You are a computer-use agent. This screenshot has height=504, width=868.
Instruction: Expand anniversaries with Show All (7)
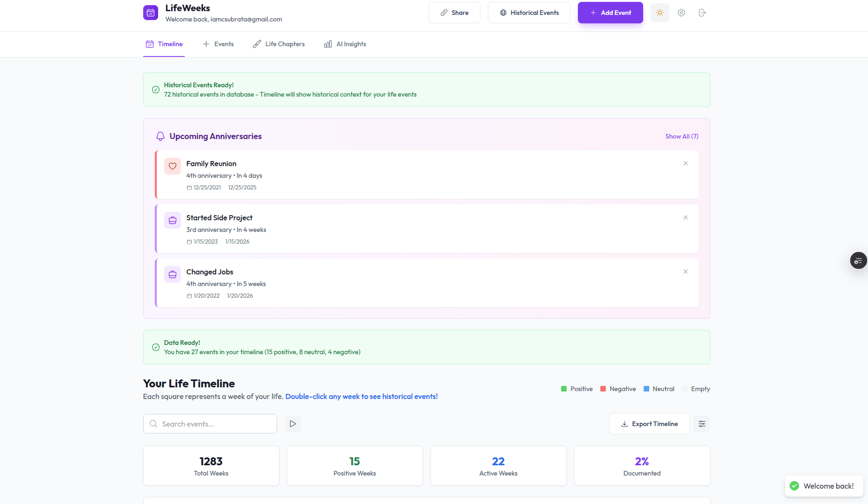(681, 136)
